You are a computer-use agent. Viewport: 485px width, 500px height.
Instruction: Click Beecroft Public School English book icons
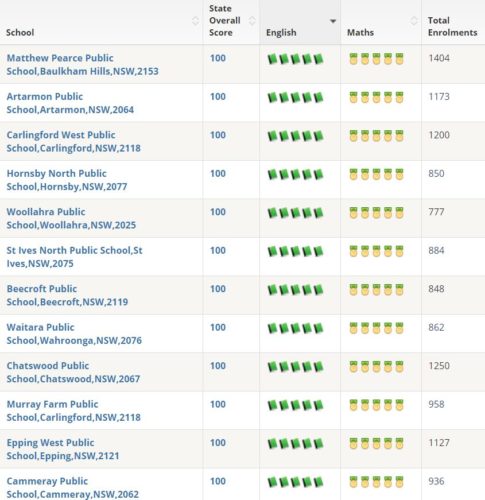(x=295, y=290)
